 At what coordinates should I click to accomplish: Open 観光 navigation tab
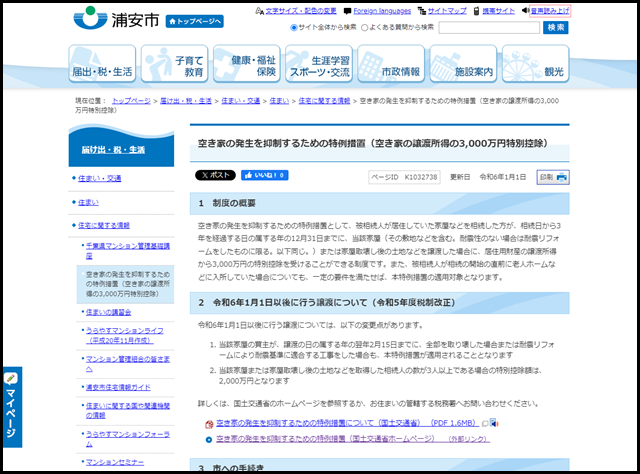click(x=536, y=64)
